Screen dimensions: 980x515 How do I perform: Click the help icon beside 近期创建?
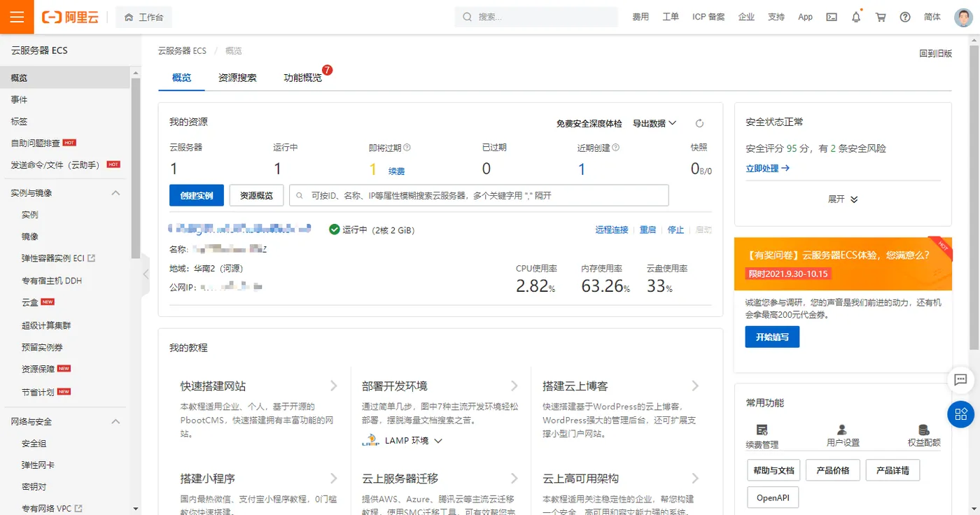click(x=616, y=148)
